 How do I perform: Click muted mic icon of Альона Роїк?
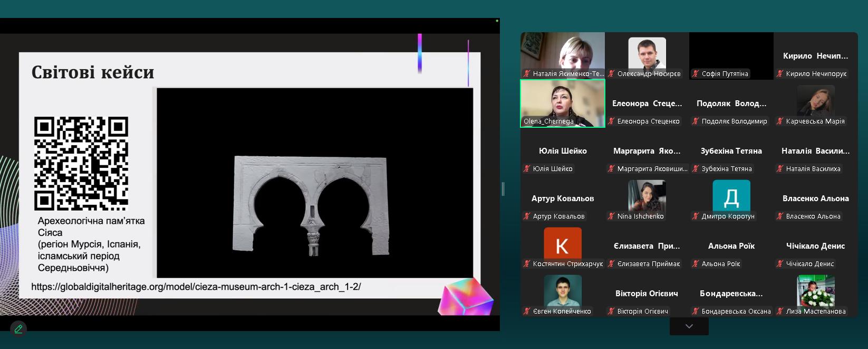696,264
